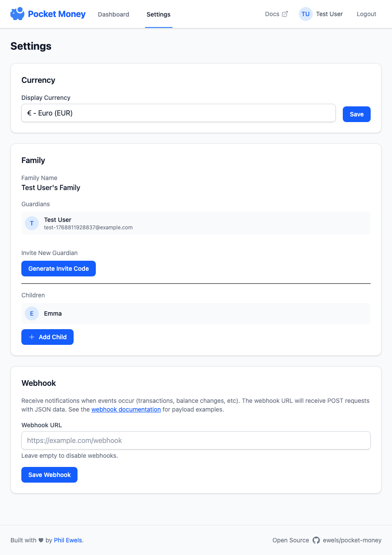Switch to the Dashboard tab
The height and width of the screenshot is (555, 392).
coord(113,14)
